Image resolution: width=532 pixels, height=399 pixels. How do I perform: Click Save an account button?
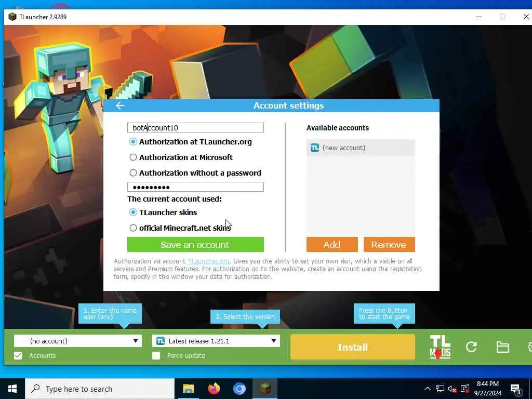click(x=195, y=245)
